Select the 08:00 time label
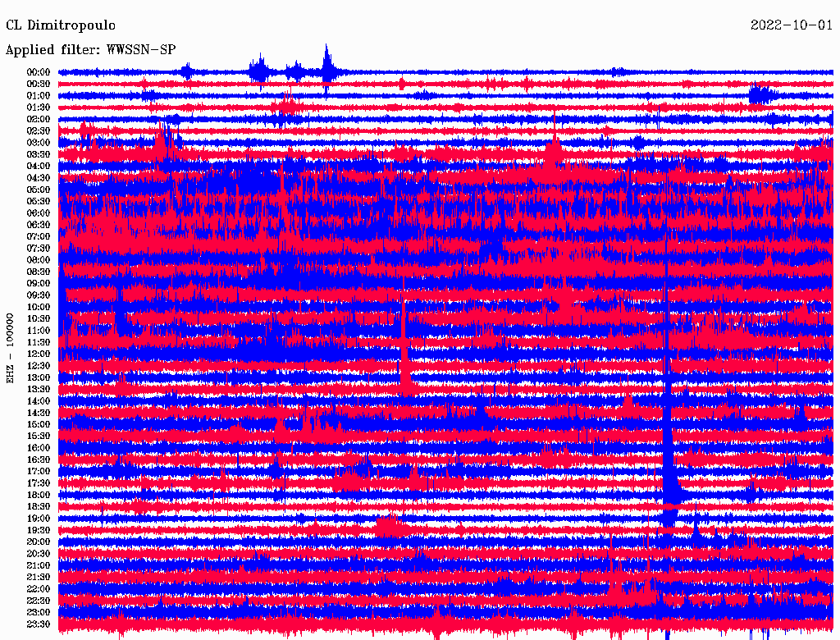Screen dimensions: 840x640 (39, 260)
